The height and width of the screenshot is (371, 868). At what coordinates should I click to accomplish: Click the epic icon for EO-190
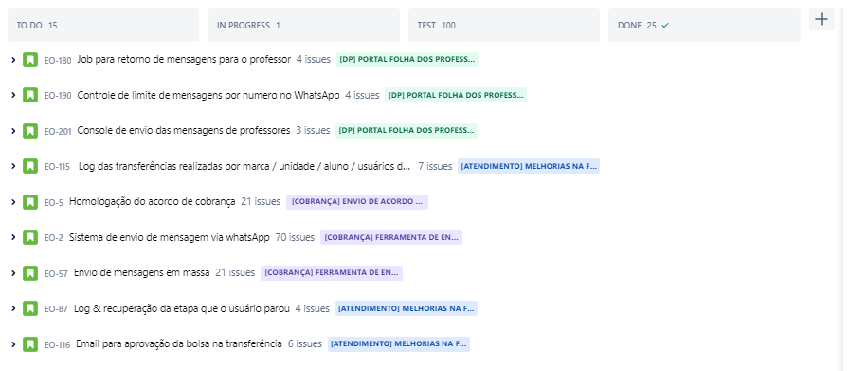coord(30,95)
